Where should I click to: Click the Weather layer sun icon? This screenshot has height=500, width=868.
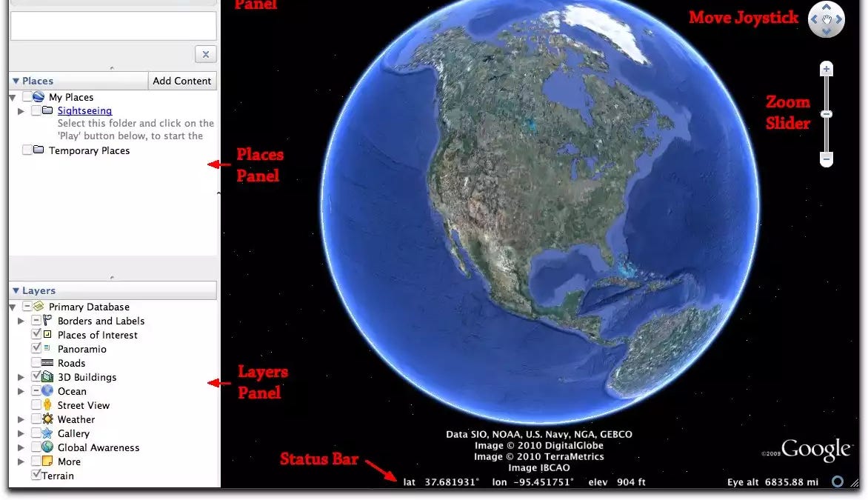point(48,419)
